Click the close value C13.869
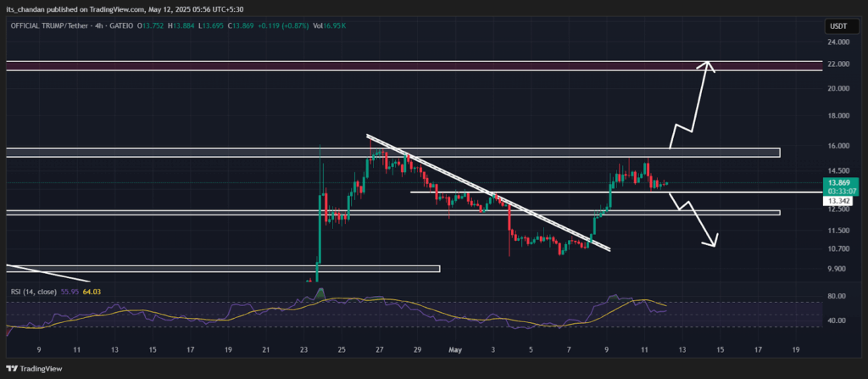This screenshot has height=379, width=868. [x=242, y=25]
